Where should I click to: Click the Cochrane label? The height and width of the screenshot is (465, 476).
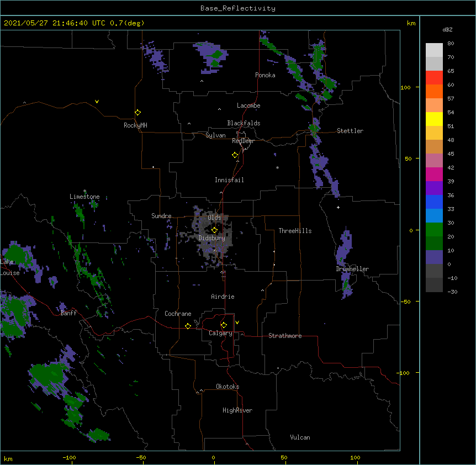click(178, 314)
